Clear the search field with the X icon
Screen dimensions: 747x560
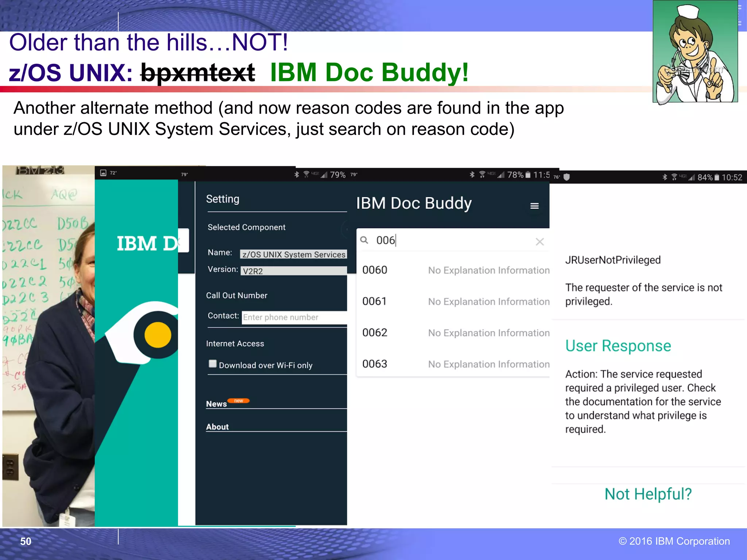coord(540,241)
